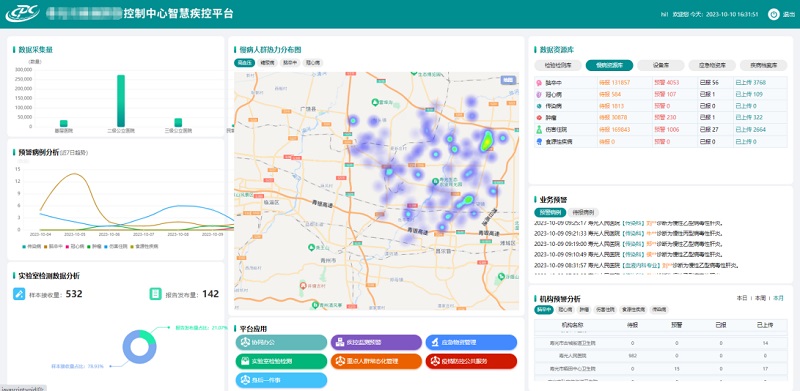The width and height of the screenshot is (800, 391).
Task: Toggle the 食源性疾病 legend in 预警病例分析 chart
Action: (x=144, y=247)
